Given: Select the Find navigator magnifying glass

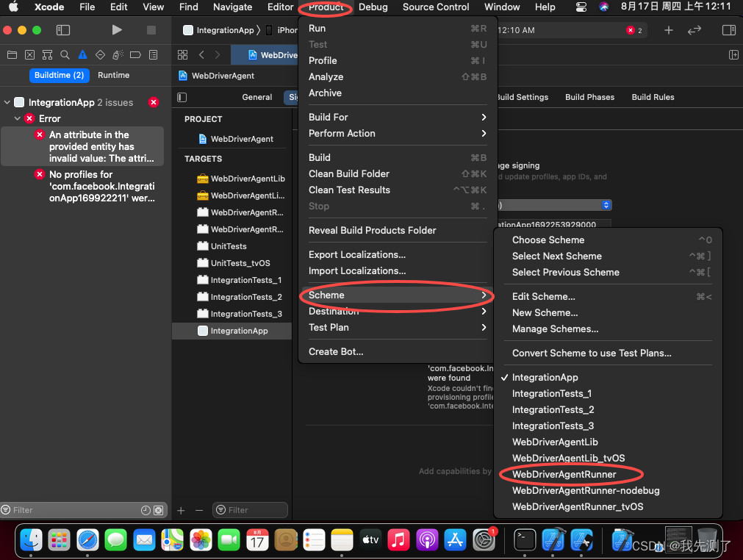Looking at the screenshot, I should 64,54.
